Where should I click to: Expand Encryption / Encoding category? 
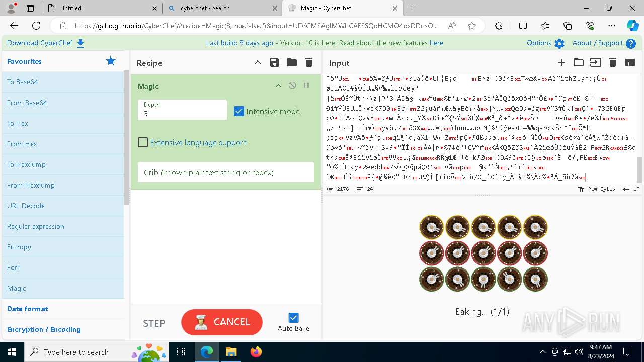62,329
